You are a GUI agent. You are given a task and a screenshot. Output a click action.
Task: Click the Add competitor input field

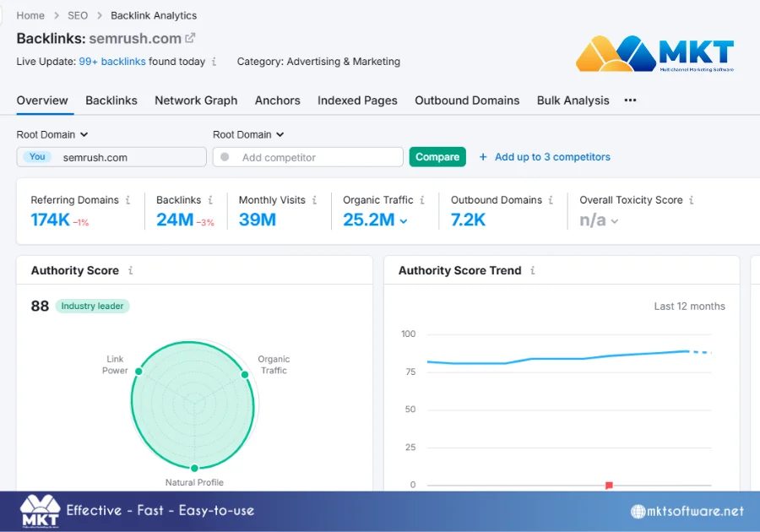pyautogui.click(x=307, y=157)
